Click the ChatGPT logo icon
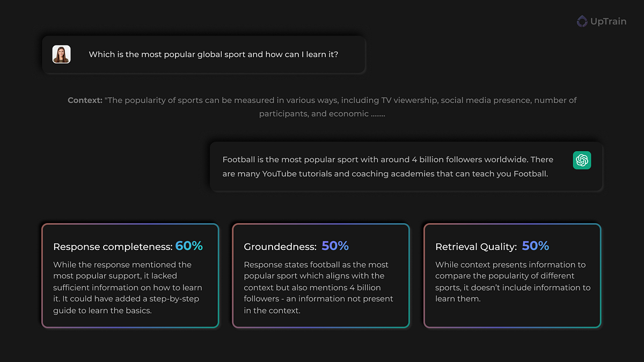Screen dimensions: 644x362 (582, 160)
